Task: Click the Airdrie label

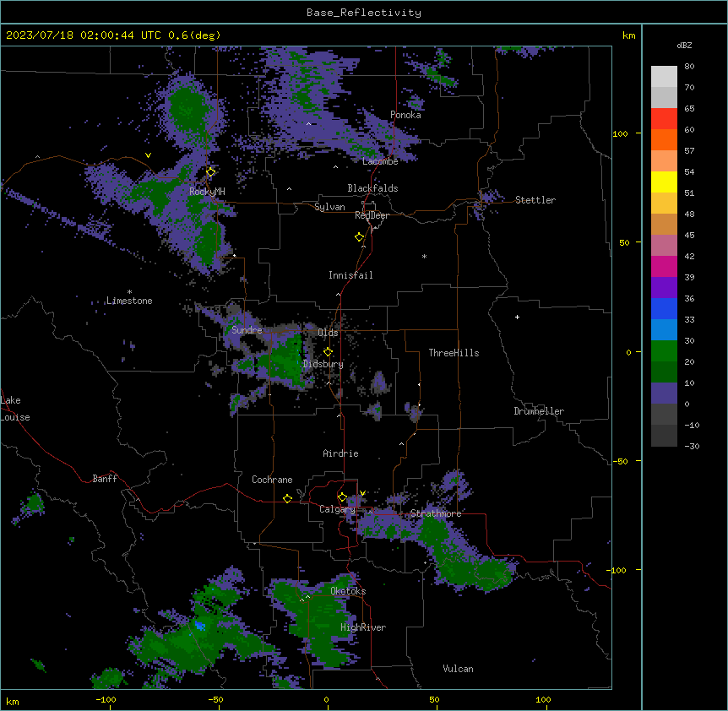Action: click(x=341, y=453)
